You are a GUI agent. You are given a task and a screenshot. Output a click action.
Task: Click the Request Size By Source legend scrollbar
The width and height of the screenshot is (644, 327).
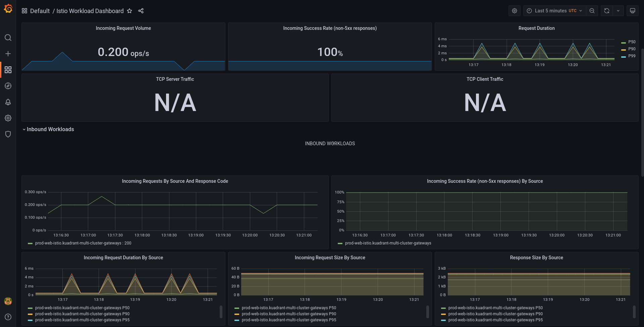pyautogui.click(x=427, y=312)
